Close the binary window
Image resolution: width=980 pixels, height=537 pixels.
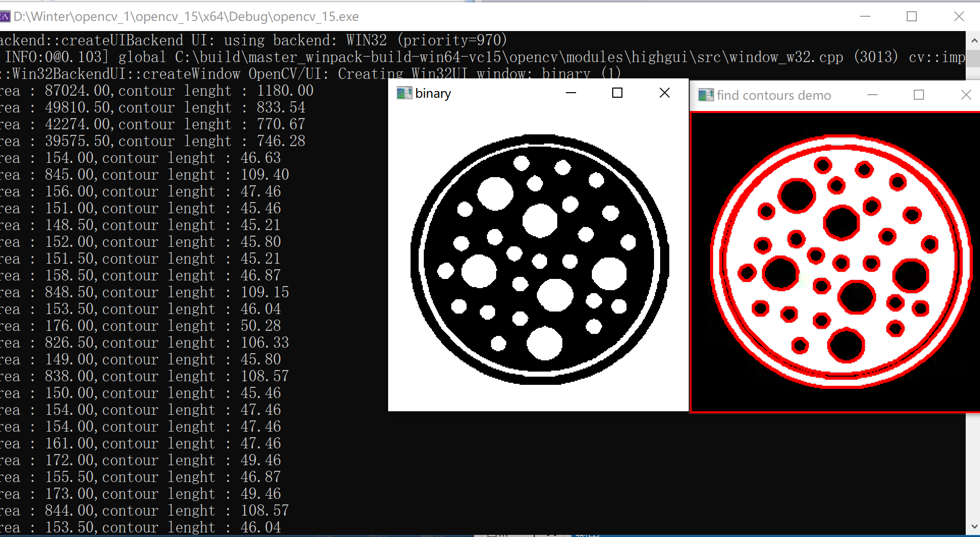664,93
